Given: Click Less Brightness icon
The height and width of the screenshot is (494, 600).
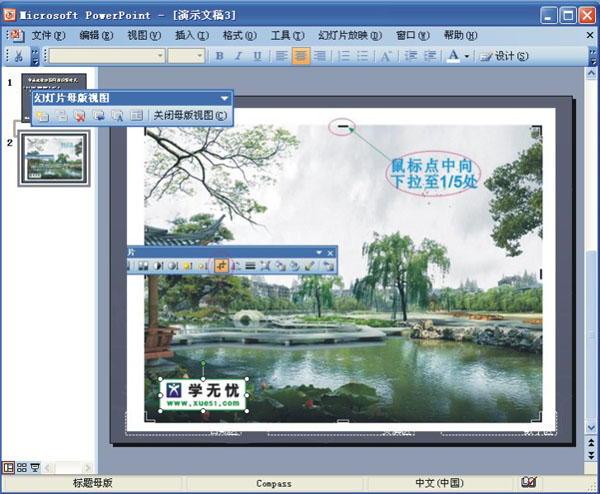Looking at the screenshot, I should [202, 266].
